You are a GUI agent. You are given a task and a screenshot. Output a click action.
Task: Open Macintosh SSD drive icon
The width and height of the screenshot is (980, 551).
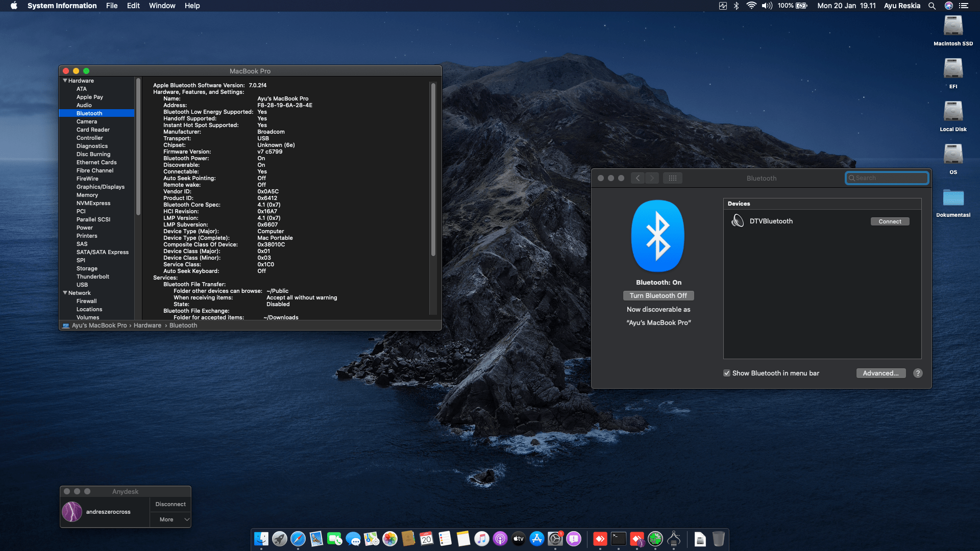point(953,27)
